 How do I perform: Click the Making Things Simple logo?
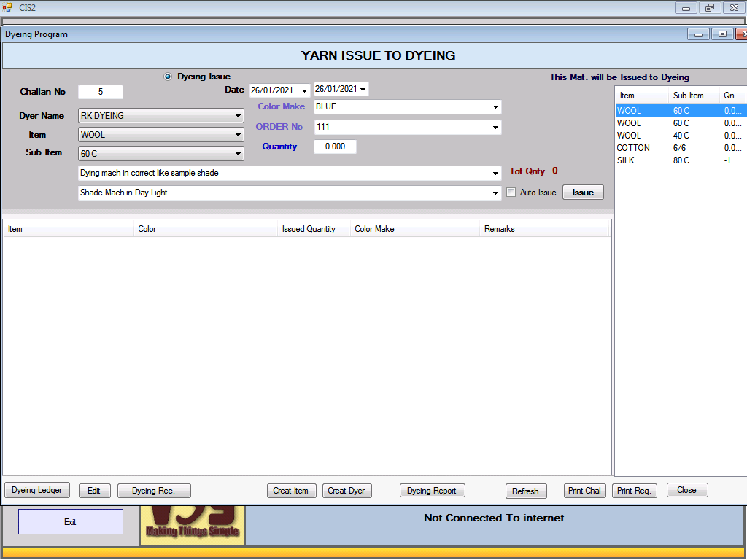(193, 525)
